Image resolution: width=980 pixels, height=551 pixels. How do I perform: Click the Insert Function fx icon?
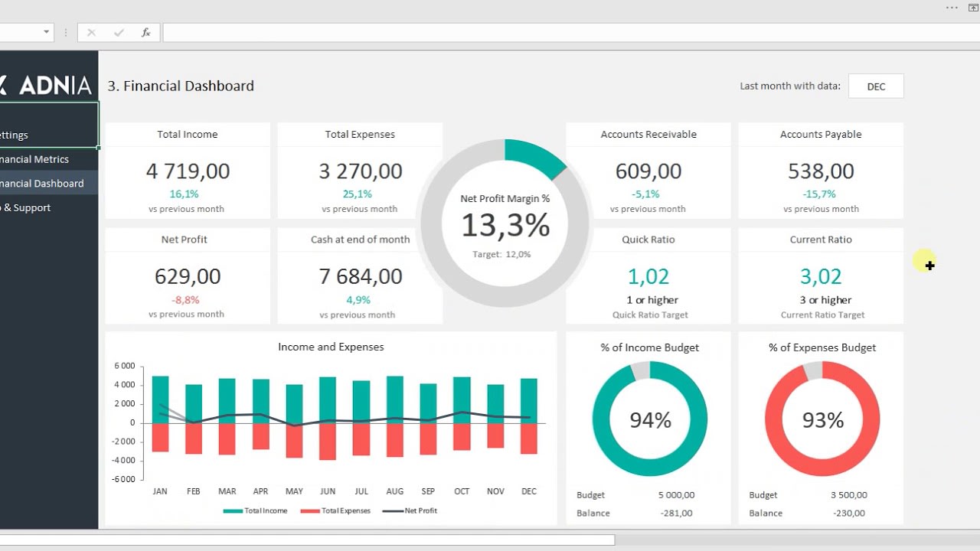(145, 32)
